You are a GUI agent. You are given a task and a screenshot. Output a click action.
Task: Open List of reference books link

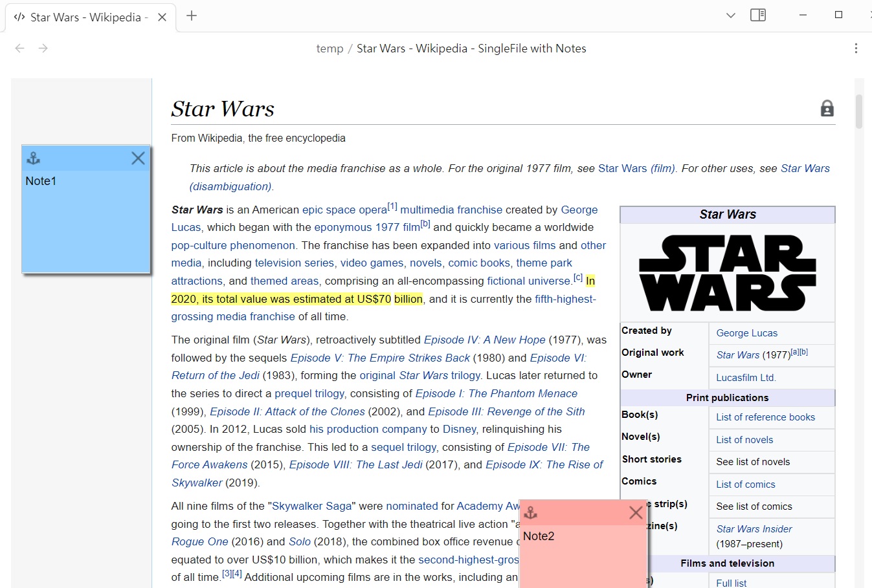766,417
